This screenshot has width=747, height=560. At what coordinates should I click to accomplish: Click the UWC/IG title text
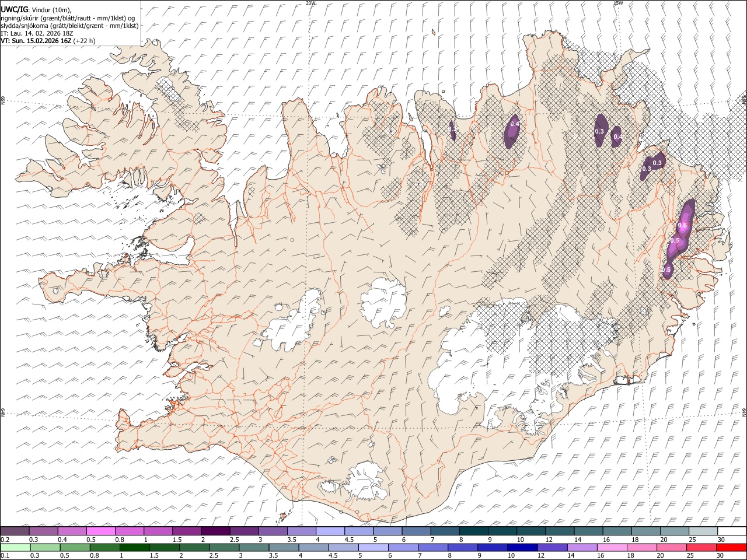click(x=14, y=9)
